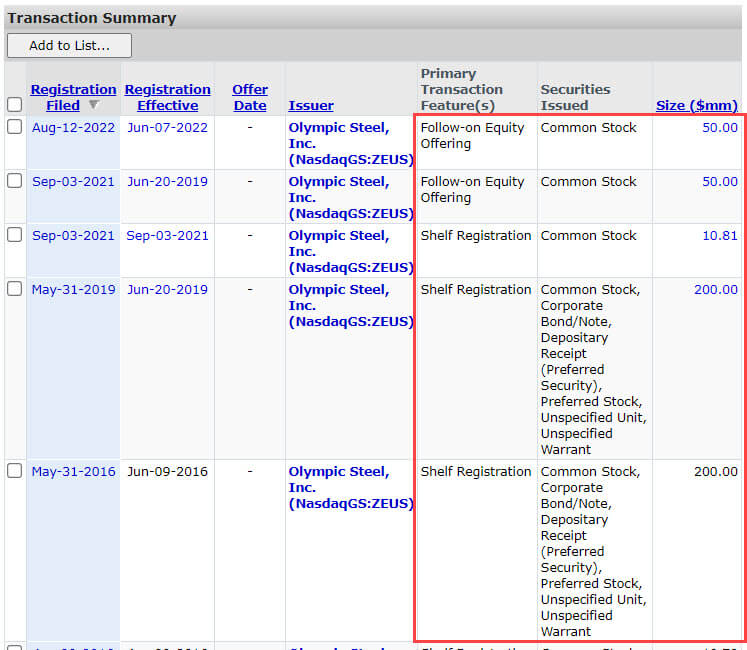Viewport: 747px width, 650px height.
Task: Open the 50.00 size link in second row
Action: [x=720, y=182]
